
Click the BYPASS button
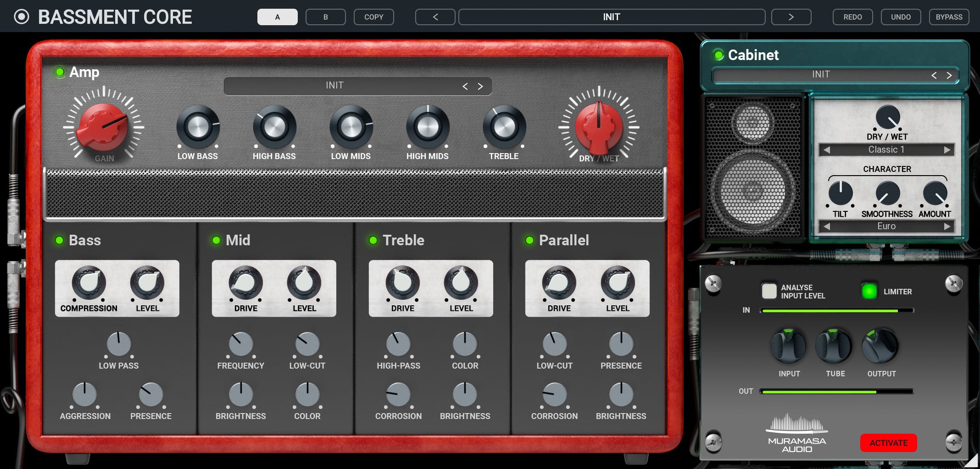(949, 17)
